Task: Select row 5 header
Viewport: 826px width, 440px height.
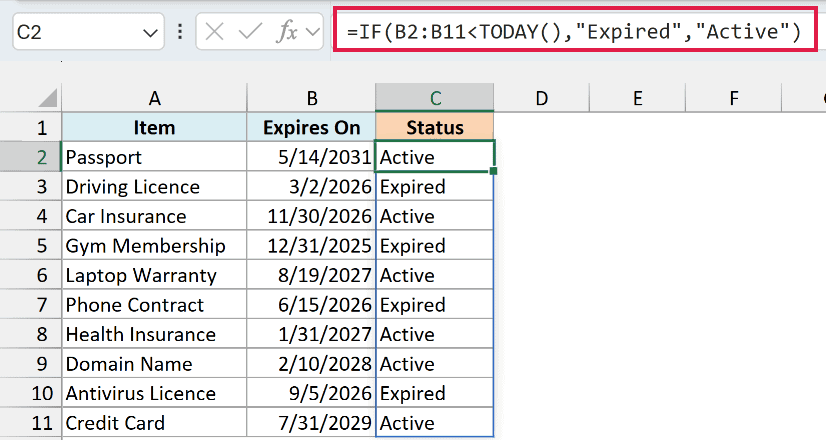Action: pyautogui.click(x=31, y=246)
